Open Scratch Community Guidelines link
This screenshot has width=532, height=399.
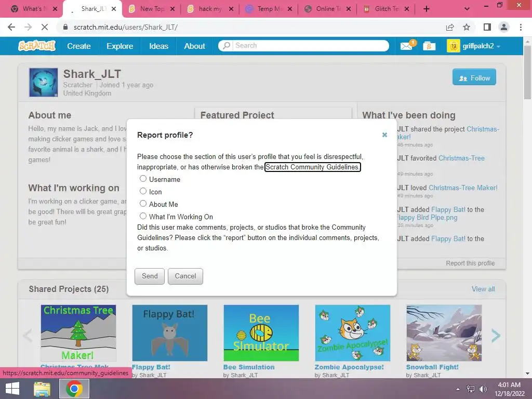tap(312, 167)
